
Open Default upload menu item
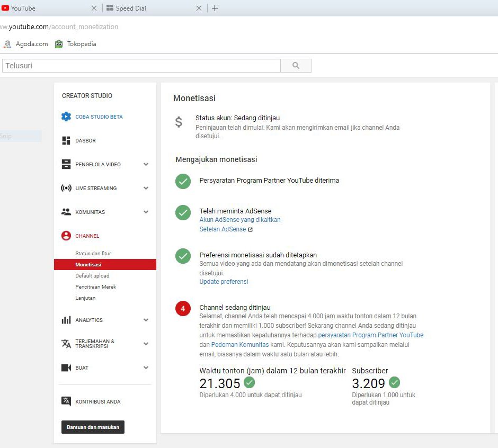[x=92, y=275]
